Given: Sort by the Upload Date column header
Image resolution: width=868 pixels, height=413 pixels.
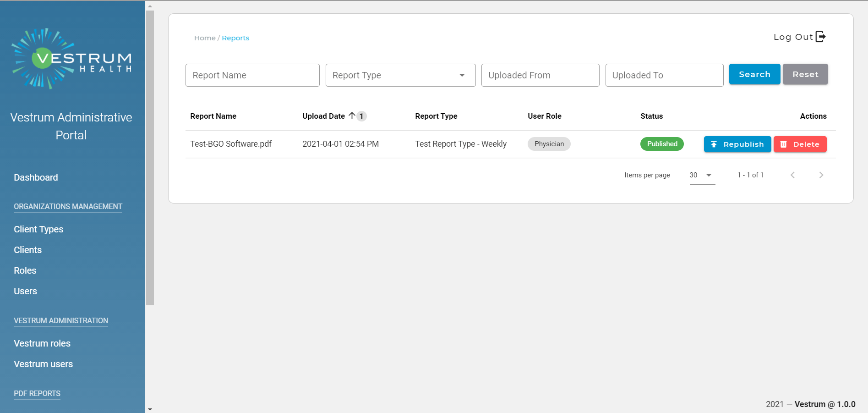Looking at the screenshot, I should click(323, 116).
